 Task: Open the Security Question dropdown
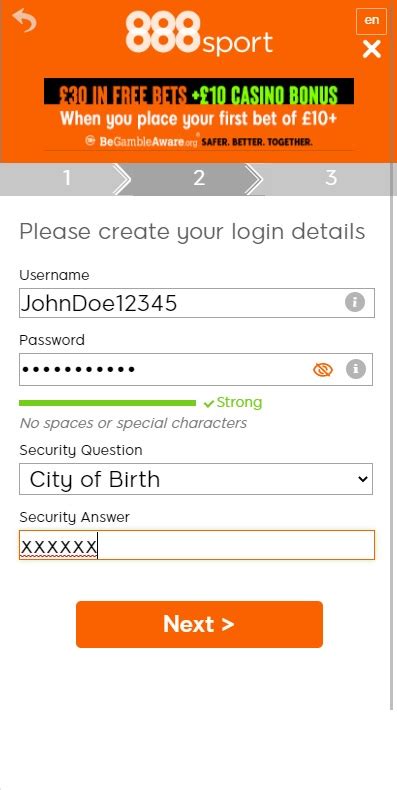(196, 479)
